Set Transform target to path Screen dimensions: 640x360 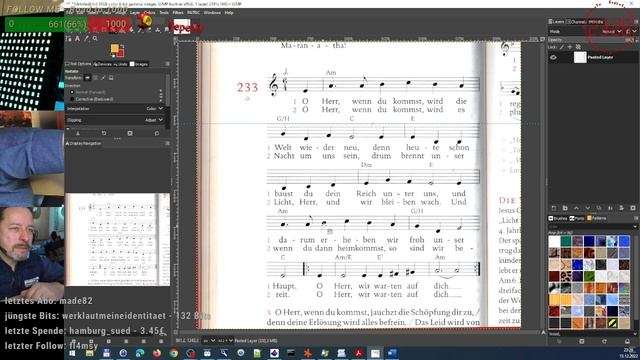click(103, 78)
